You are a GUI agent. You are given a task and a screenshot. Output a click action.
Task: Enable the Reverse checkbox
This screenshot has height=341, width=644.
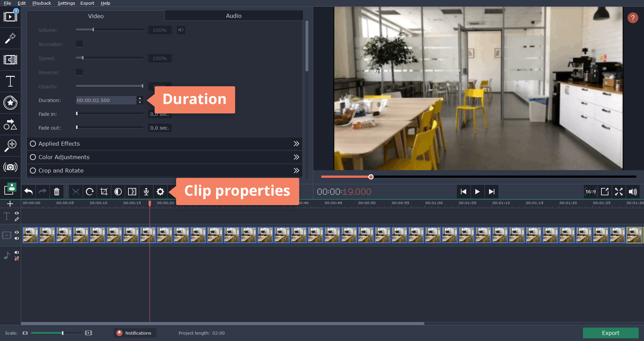point(79,72)
